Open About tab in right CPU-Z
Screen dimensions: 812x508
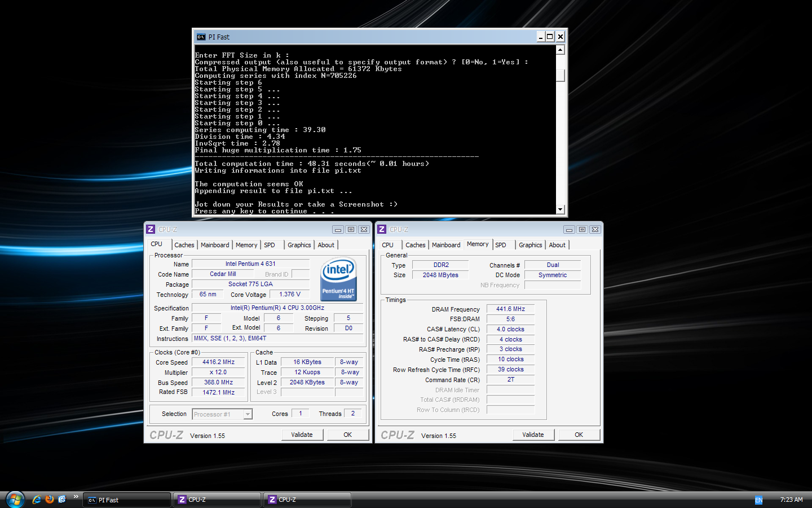pos(557,245)
